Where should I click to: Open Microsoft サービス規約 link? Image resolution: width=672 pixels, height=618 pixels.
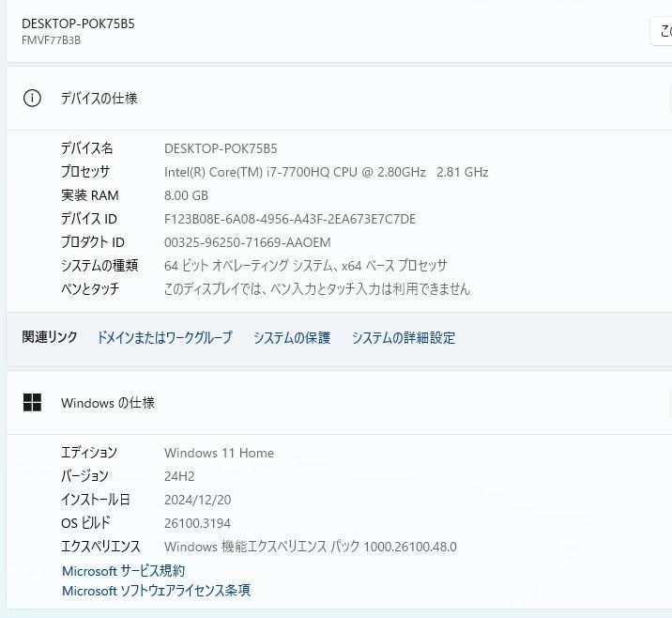pyautogui.click(x=124, y=571)
